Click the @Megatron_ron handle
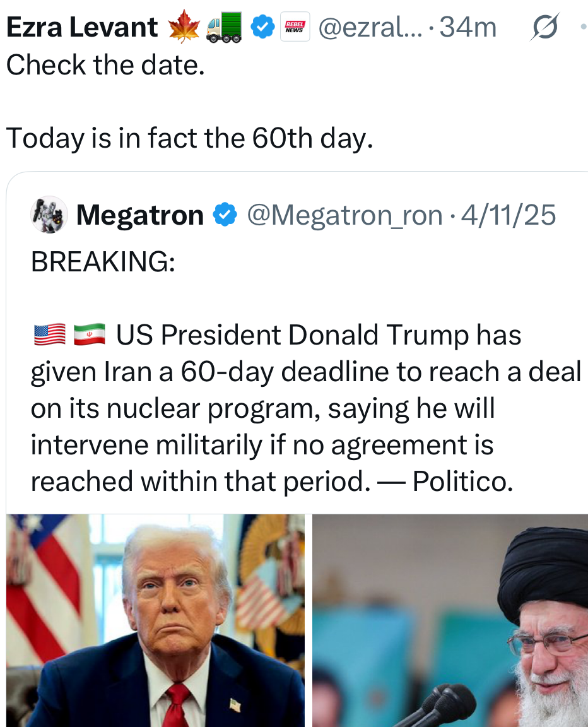This screenshot has width=588, height=727. (x=344, y=215)
